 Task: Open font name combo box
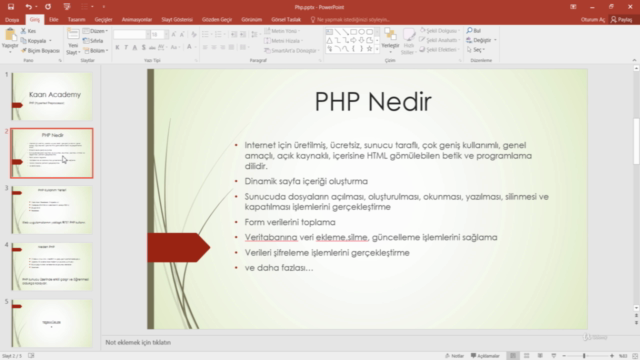click(x=131, y=35)
